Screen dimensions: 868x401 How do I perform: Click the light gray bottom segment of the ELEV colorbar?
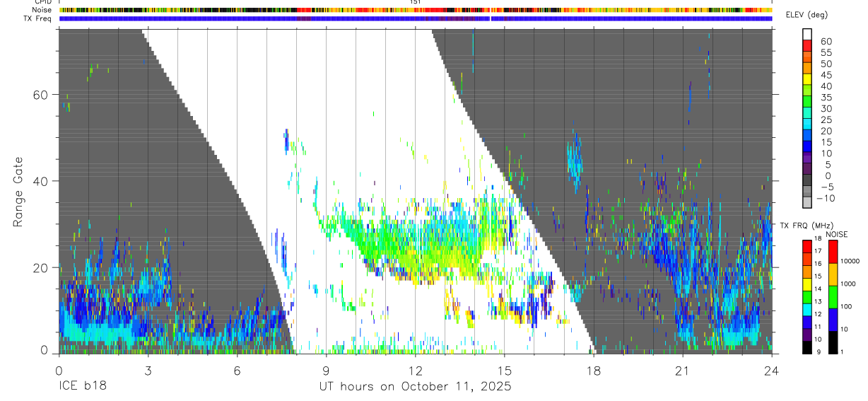807,202
